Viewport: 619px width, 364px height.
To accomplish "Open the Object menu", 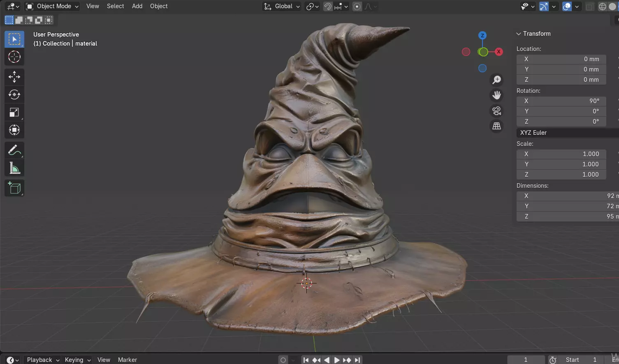I will (x=159, y=6).
